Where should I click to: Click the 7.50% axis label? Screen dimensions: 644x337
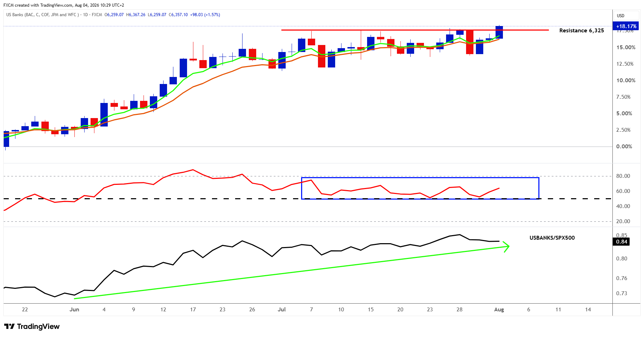coord(624,97)
